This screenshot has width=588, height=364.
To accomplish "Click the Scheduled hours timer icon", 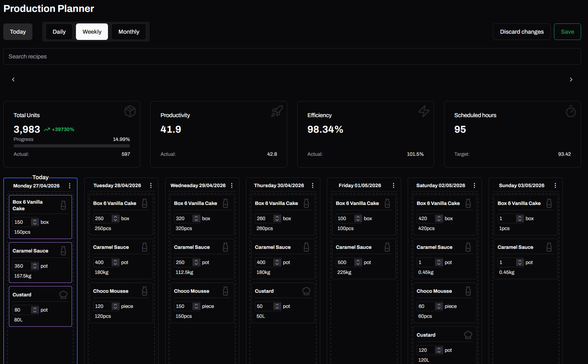I will coord(571,112).
